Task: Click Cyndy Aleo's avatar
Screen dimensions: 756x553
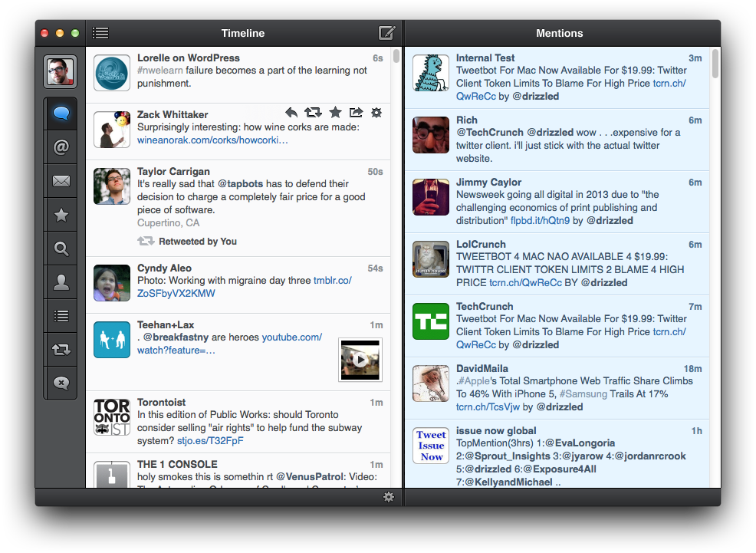Action: pos(112,283)
